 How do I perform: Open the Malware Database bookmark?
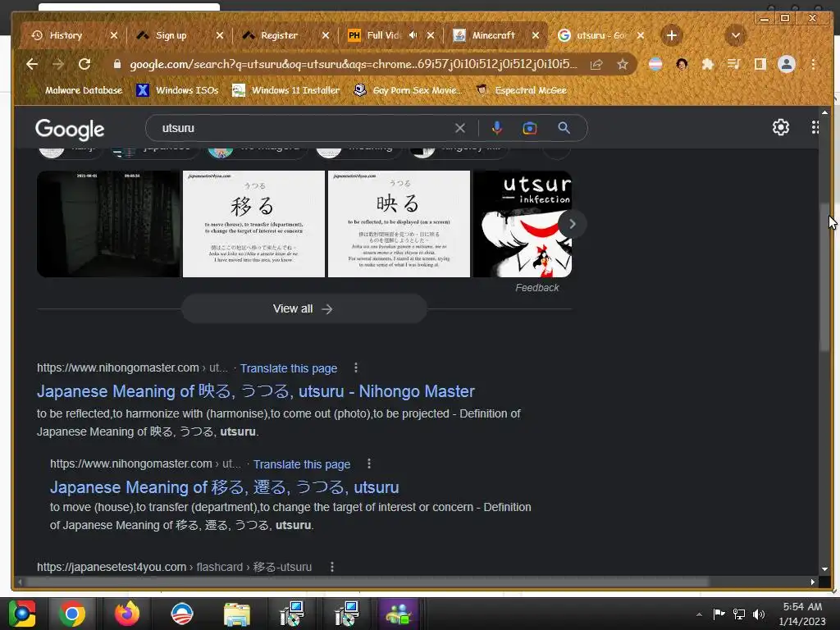point(75,90)
